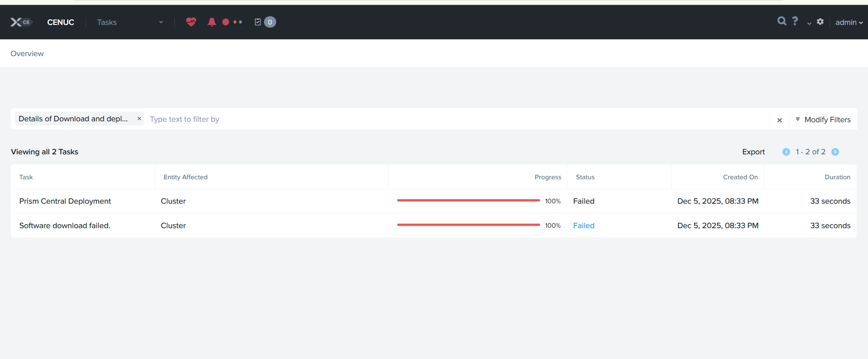The image size is (868, 359).
Task: Click 100% on the Prism Central Deployment row
Action: point(553,201)
